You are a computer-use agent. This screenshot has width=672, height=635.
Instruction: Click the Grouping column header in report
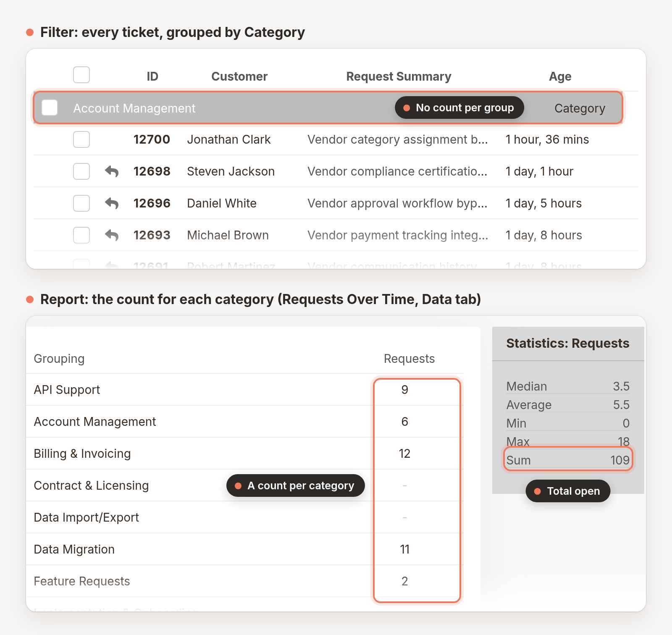coord(59,359)
